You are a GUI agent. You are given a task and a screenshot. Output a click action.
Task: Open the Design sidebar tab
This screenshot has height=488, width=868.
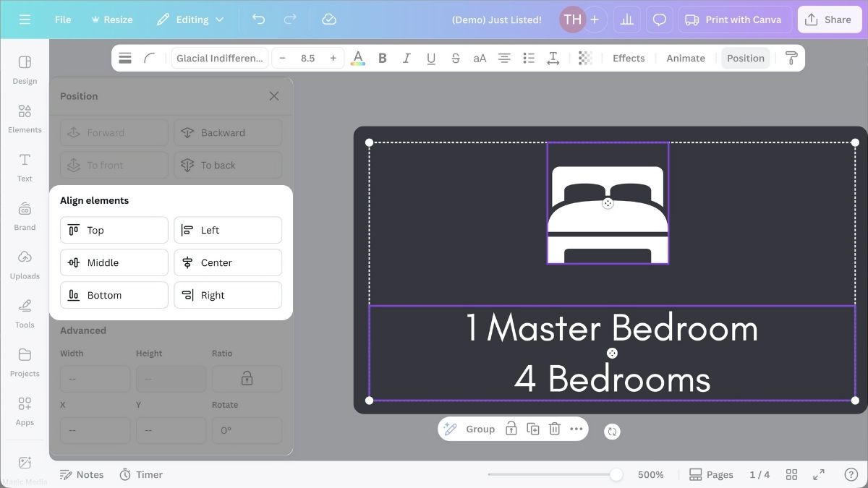(x=25, y=70)
